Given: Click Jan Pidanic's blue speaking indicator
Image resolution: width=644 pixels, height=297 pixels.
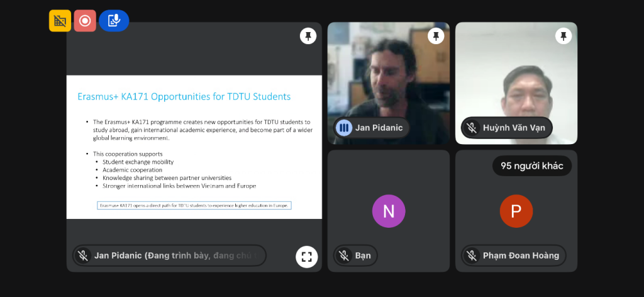Looking at the screenshot, I should (x=343, y=128).
